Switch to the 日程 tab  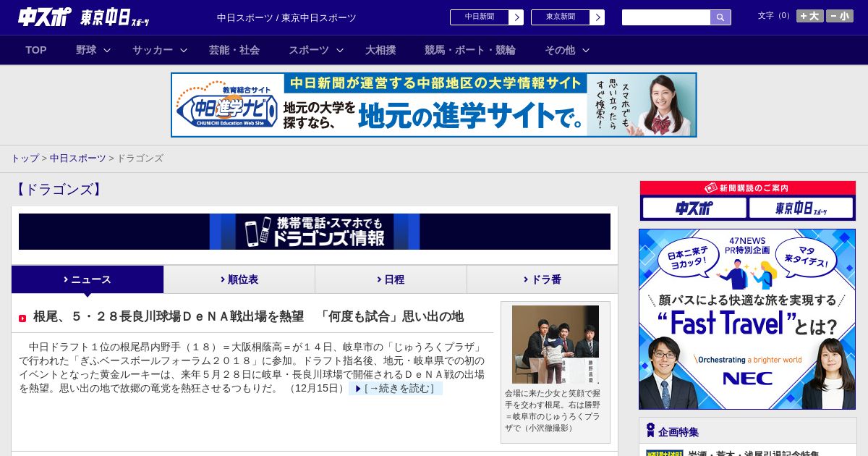(391, 279)
